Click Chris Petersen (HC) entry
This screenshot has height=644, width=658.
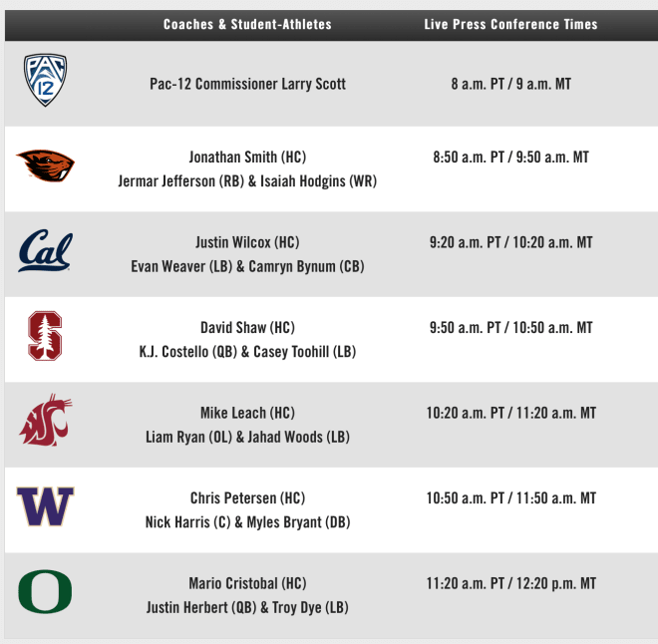pyautogui.click(x=247, y=498)
